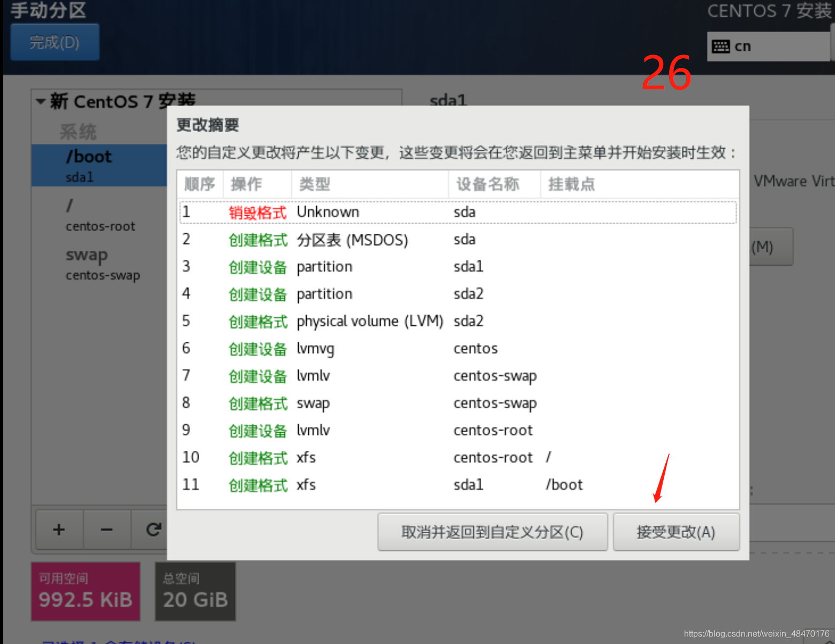835x644 pixels.
Task: Select row 3 create device partition sda1
Action: coord(458,267)
